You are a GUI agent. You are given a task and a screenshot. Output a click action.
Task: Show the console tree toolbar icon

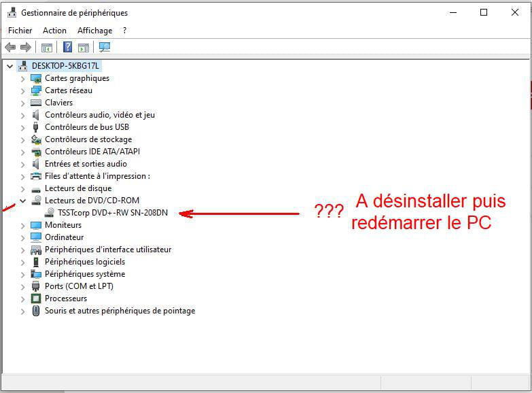pos(46,48)
